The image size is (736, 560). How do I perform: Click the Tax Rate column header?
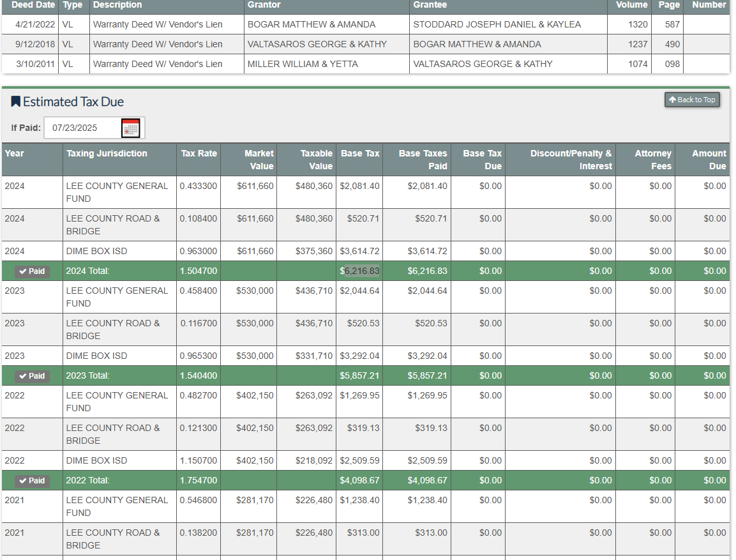[199, 153]
